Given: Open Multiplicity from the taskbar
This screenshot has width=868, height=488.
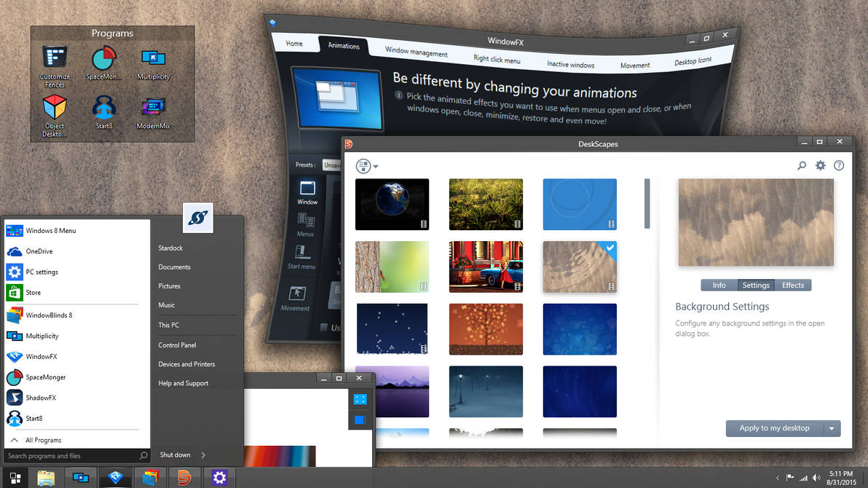Looking at the screenshot, I should point(81,478).
